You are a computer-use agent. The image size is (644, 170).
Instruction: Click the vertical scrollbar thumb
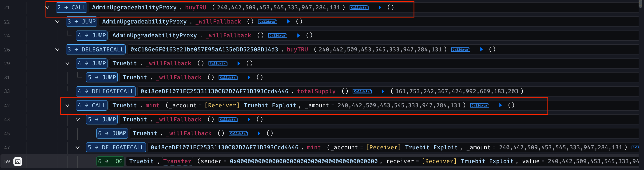[x=640, y=4]
